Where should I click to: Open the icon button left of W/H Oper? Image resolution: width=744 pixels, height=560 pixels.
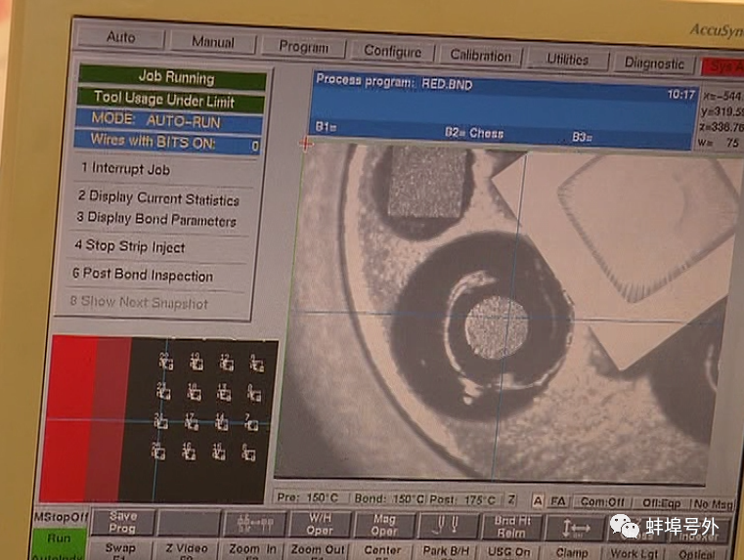coord(256,525)
